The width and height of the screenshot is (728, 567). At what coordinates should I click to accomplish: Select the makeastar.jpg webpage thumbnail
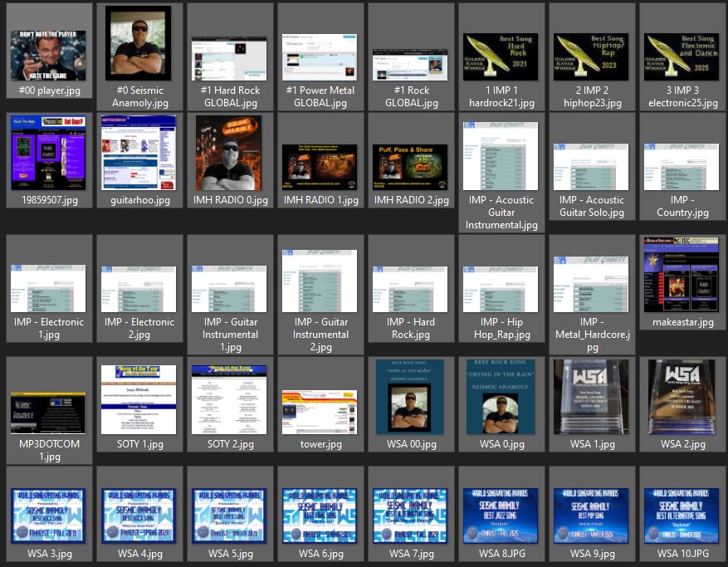[682, 274]
